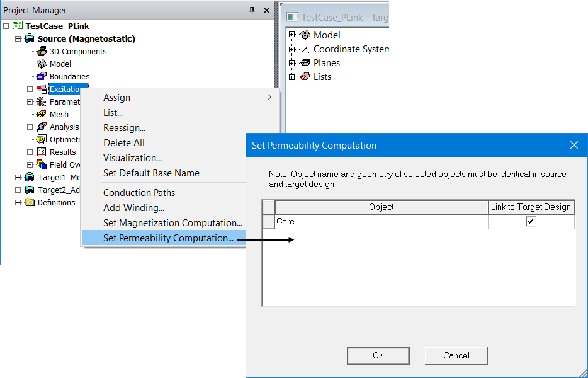Toggle Link to Target Design for Core
The width and height of the screenshot is (588, 378).
[x=531, y=222]
